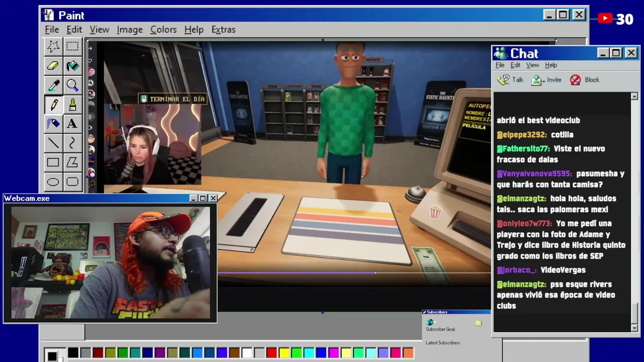Click the Webcam.exe video feed
The width and height of the screenshot is (644, 362).
111,262
